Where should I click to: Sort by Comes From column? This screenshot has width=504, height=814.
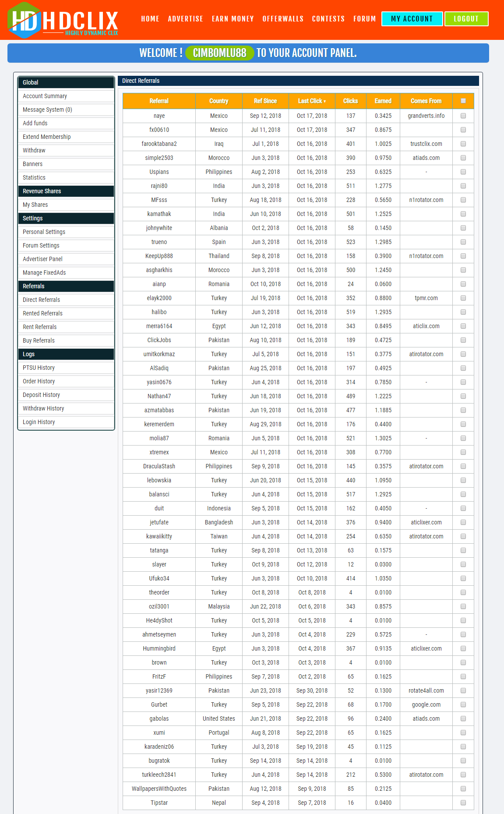coord(426,101)
